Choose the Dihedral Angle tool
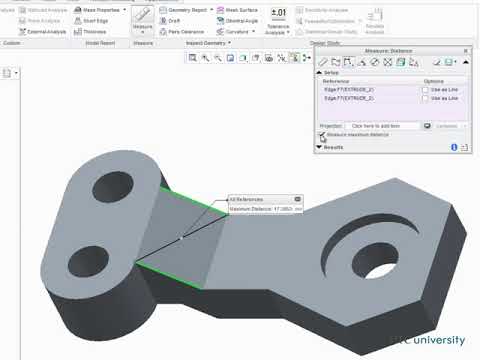 pos(237,21)
